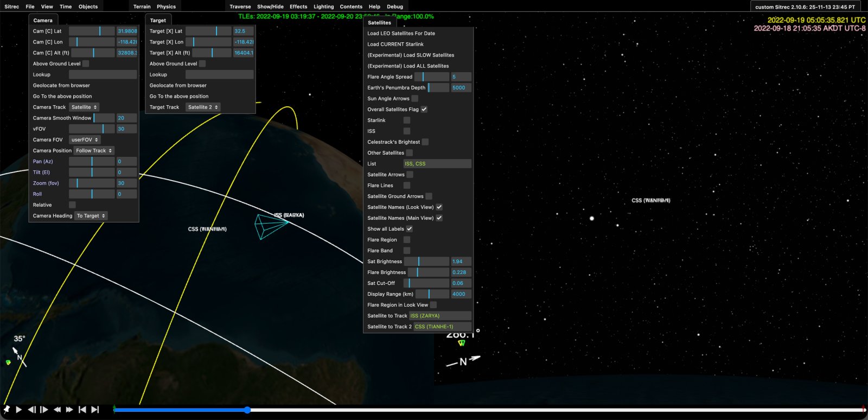The height and width of the screenshot is (420, 868).
Task: Open the Lighting menu
Action: [x=323, y=7]
